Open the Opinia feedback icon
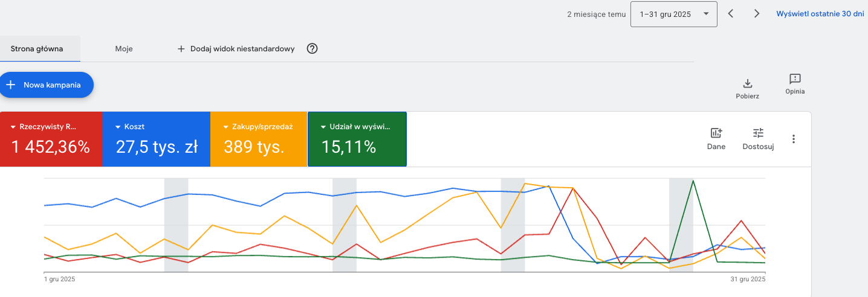The height and width of the screenshot is (297, 868). coord(795,79)
